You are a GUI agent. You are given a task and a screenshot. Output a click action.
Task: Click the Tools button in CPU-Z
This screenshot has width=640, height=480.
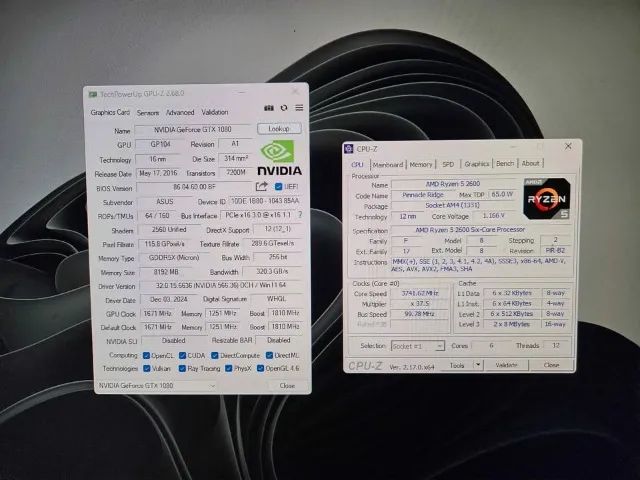[457, 365]
